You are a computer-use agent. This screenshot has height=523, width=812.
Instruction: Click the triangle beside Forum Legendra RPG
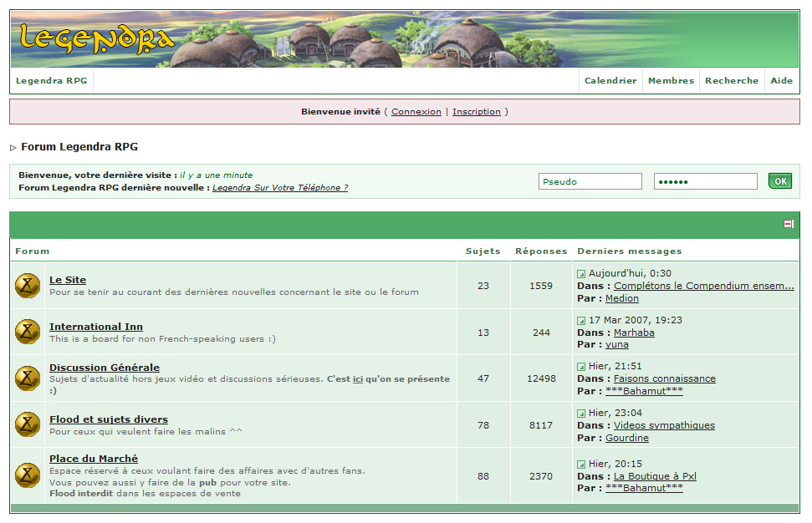(13, 148)
